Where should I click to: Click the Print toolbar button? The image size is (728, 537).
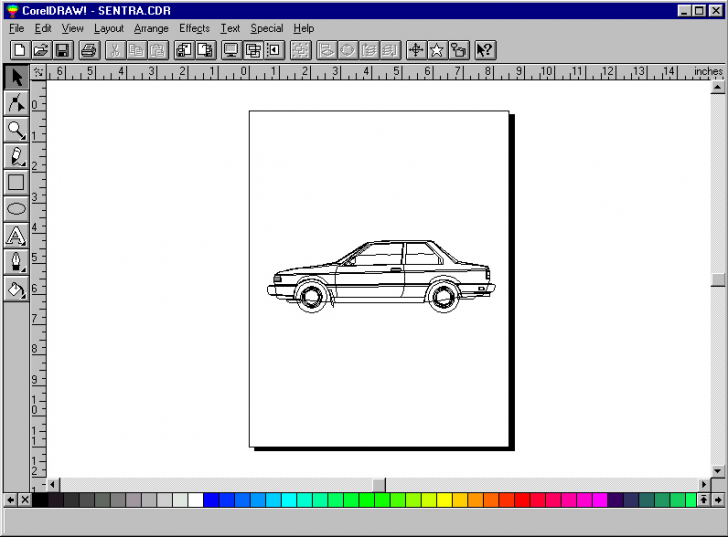click(89, 49)
